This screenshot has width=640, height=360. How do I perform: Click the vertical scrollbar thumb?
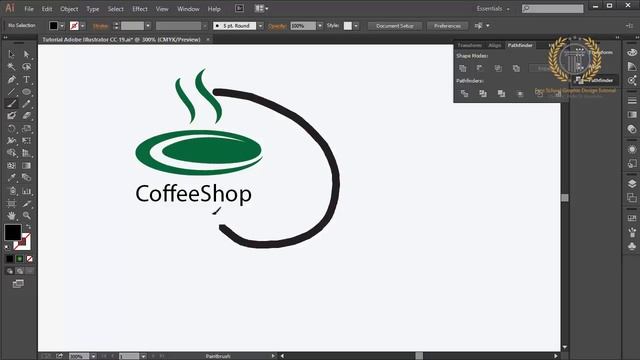coord(565,198)
